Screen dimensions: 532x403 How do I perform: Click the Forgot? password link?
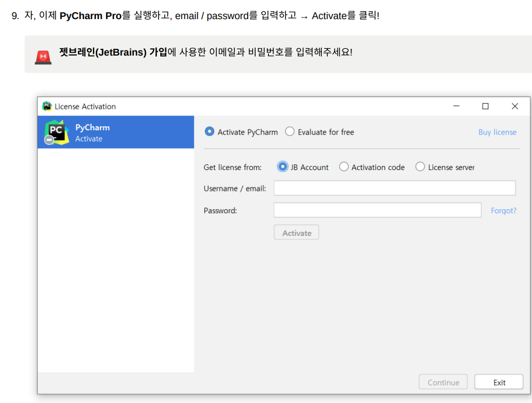(x=503, y=210)
